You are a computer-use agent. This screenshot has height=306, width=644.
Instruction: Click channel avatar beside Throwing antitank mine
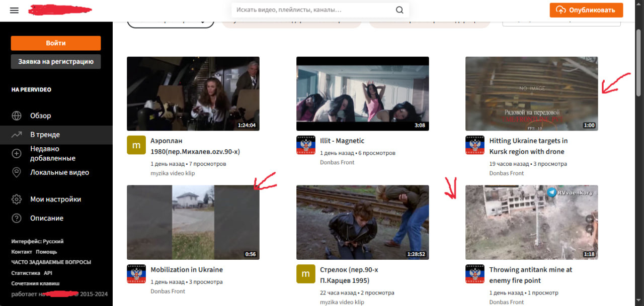[474, 274]
